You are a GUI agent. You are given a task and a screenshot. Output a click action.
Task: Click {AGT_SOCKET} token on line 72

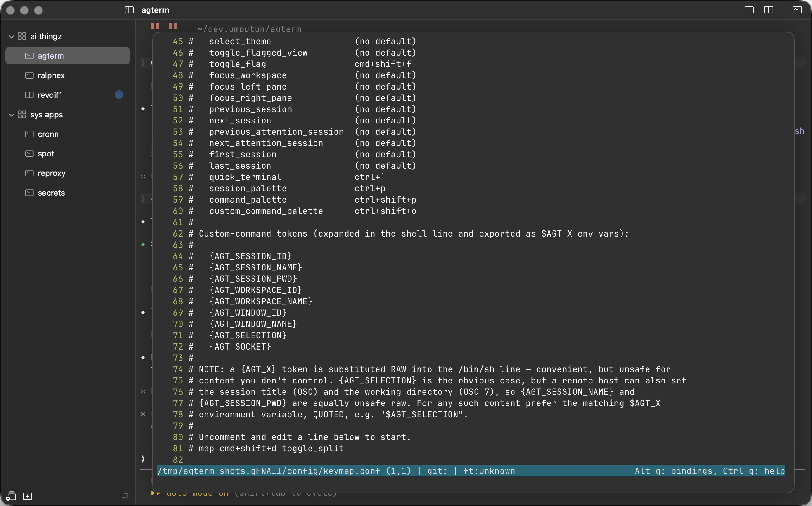click(240, 347)
